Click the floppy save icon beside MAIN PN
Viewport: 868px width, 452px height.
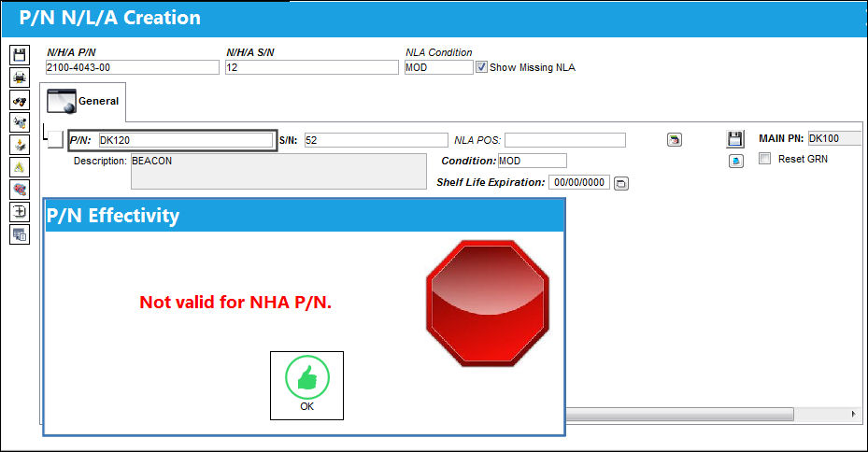734,139
